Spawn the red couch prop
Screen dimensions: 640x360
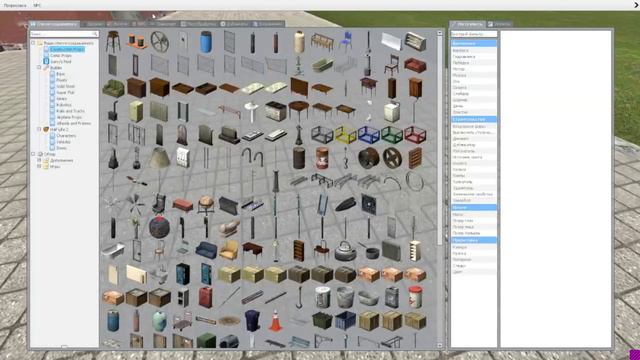point(415,65)
